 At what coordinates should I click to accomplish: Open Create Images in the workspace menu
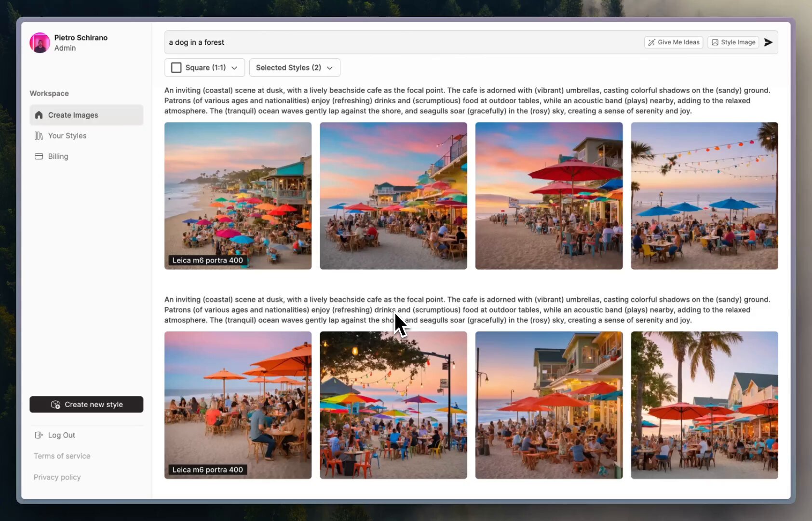[x=86, y=115]
